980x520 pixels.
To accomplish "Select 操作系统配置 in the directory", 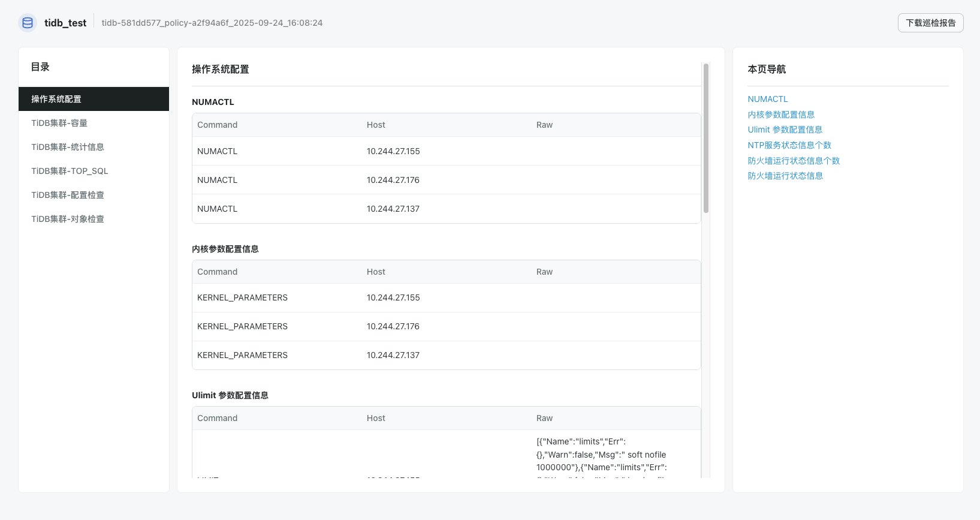I will pyautogui.click(x=94, y=99).
